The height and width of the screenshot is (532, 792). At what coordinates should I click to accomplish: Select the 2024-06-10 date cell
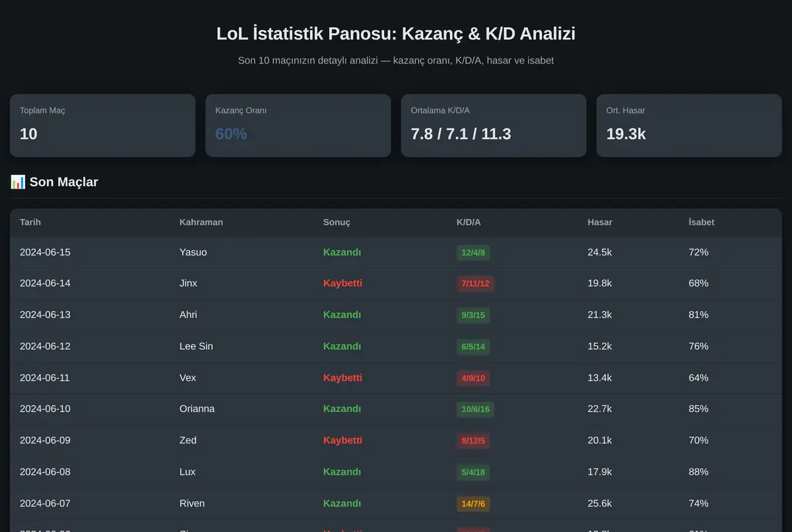click(x=45, y=409)
